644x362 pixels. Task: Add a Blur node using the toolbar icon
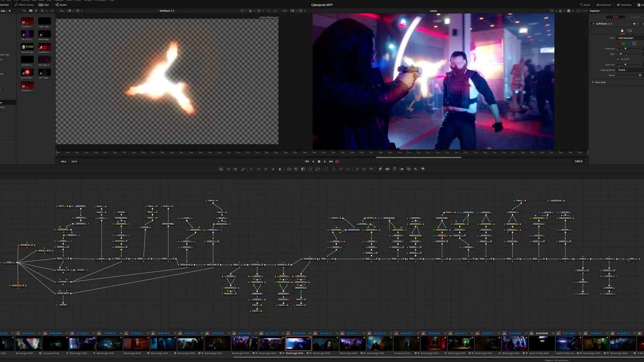280,169
